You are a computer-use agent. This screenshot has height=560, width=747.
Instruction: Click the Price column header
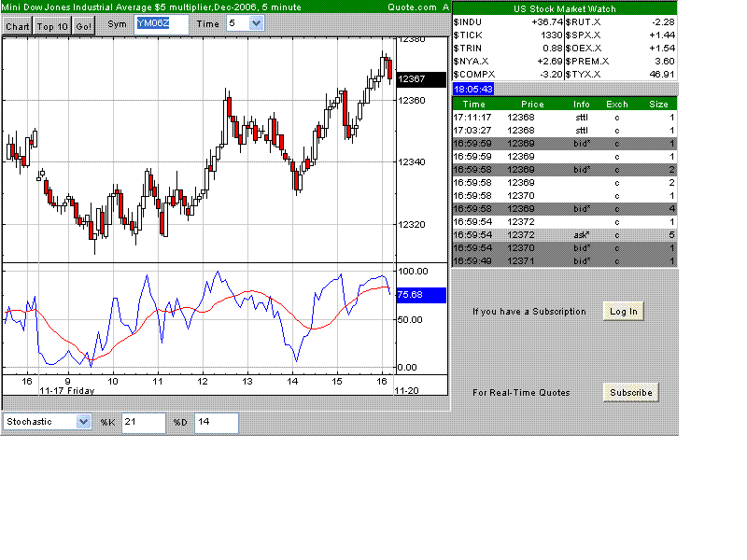(532, 105)
